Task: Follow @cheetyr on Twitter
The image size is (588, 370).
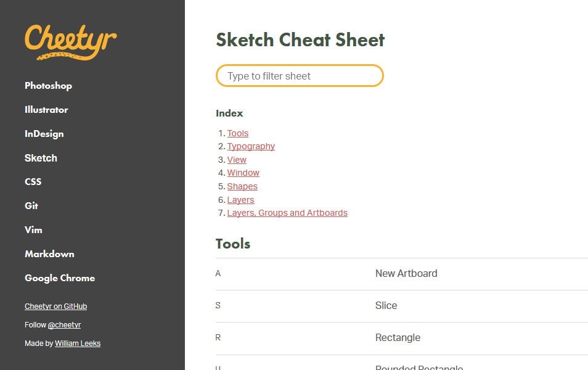Action: pyautogui.click(x=65, y=325)
